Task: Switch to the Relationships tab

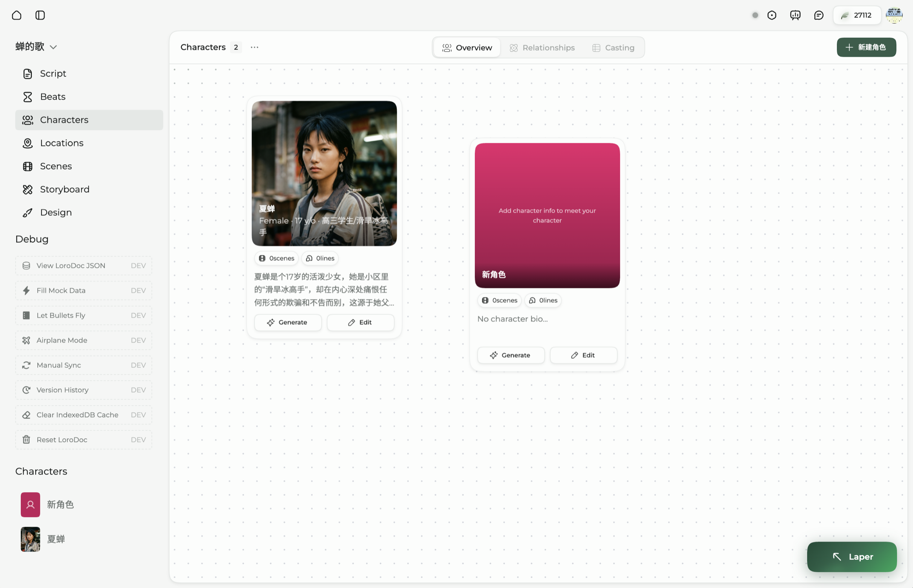Action: pos(542,48)
